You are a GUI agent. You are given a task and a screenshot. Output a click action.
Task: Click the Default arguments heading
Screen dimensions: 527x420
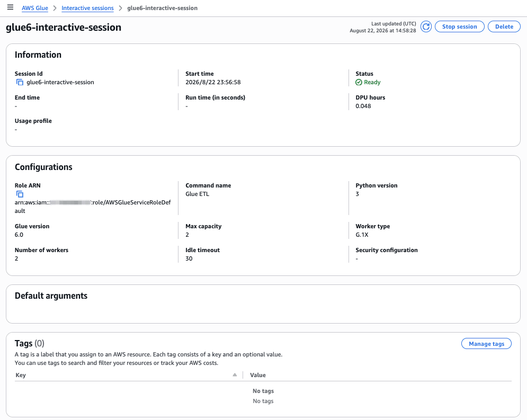51,296
